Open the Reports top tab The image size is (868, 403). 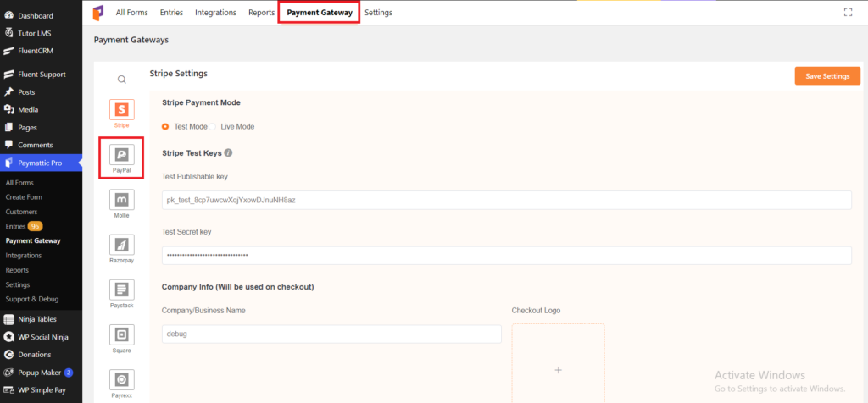tap(261, 12)
